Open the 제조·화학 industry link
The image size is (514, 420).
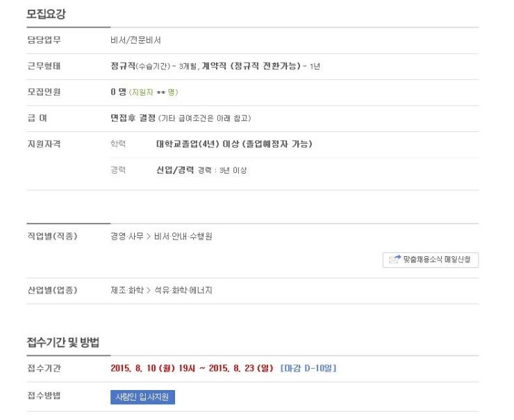click(x=127, y=290)
